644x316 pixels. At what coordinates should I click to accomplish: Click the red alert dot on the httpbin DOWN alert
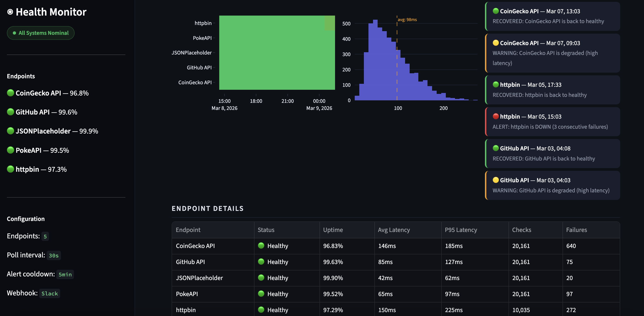tap(496, 116)
